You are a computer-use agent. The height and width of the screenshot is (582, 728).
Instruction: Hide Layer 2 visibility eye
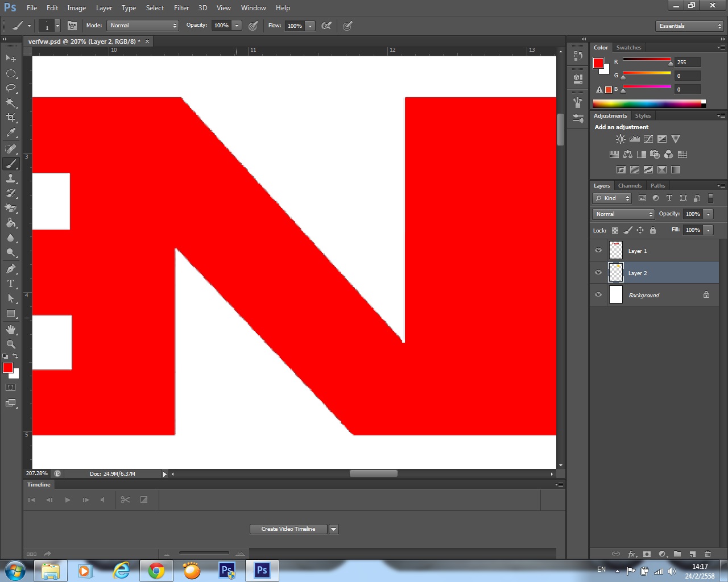click(598, 273)
